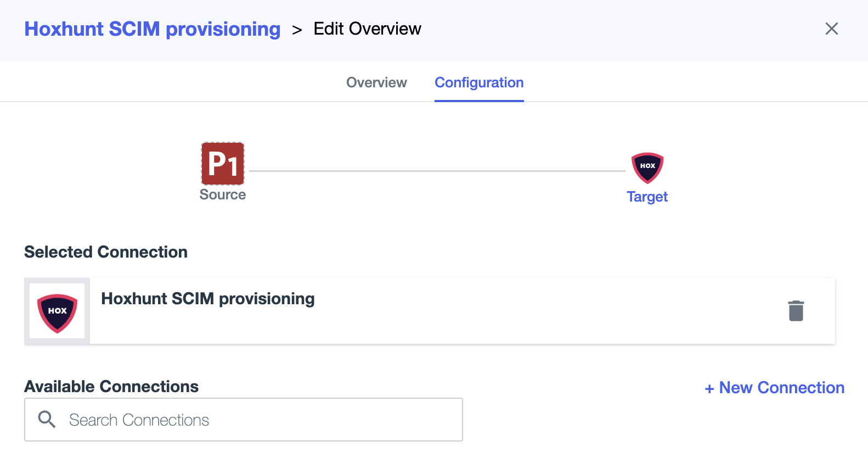Click the Target step label
Screen dimensions: 868x469
[647, 197]
